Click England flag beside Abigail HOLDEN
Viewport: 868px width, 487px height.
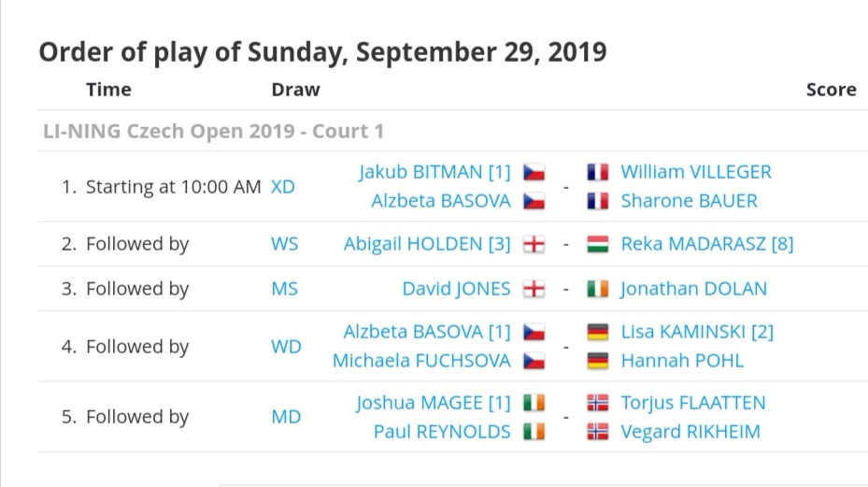pyautogui.click(x=534, y=244)
